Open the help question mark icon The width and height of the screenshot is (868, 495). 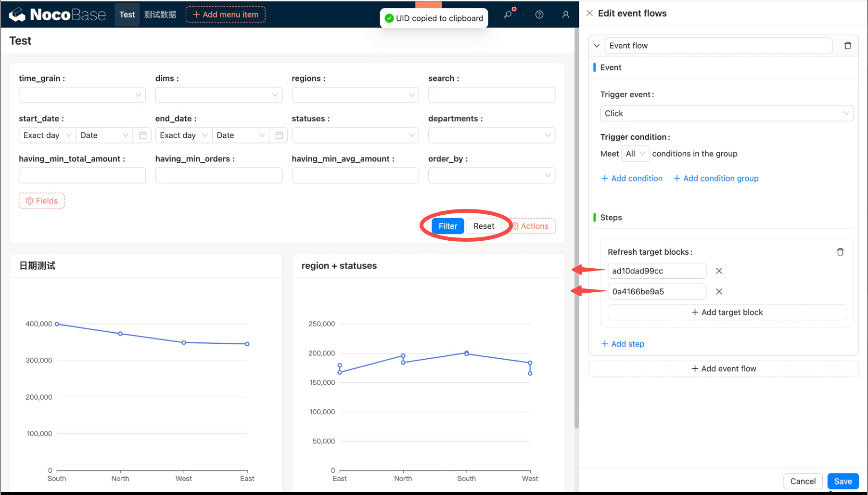pyautogui.click(x=539, y=14)
